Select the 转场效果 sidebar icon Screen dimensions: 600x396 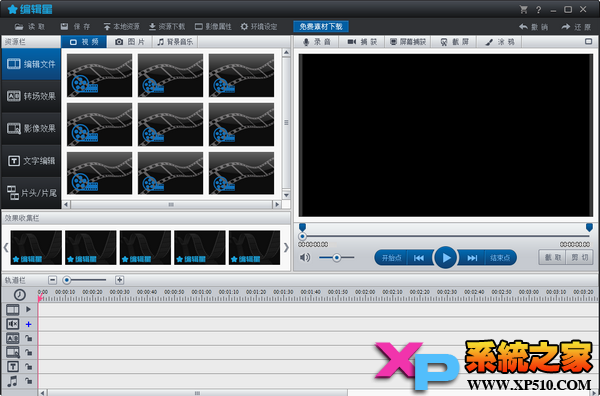coord(14,96)
